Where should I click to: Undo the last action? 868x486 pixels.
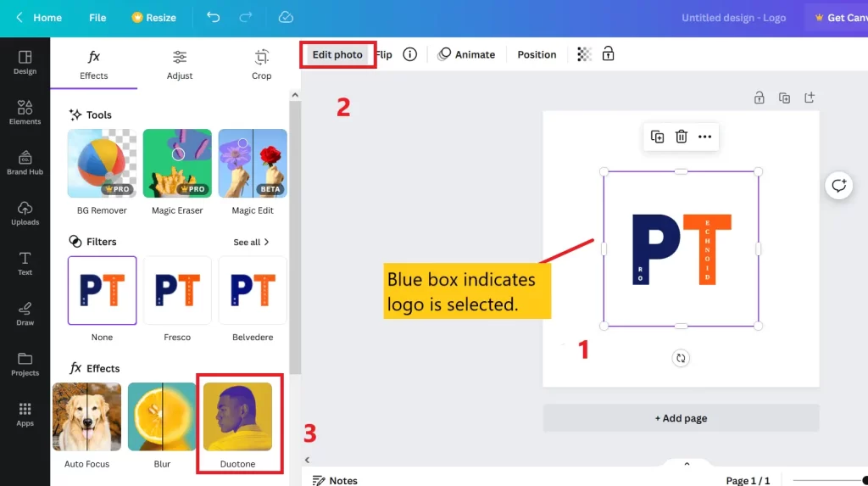[x=213, y=17]
